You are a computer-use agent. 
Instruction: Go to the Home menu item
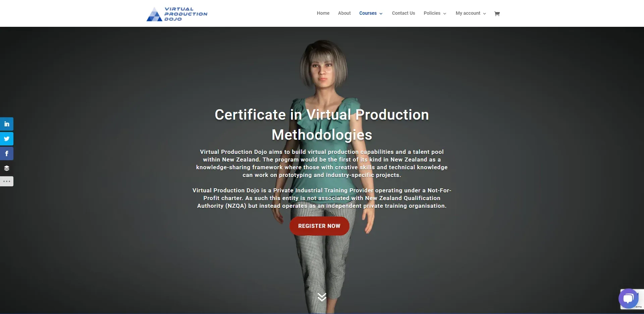(x=323, y=13)
